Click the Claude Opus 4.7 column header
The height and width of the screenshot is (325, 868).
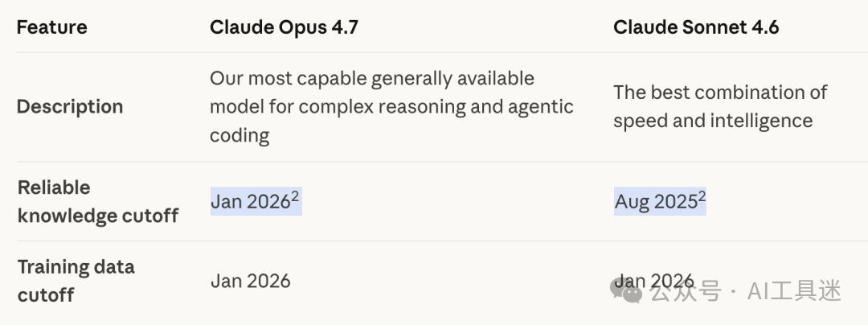[284, 27]
